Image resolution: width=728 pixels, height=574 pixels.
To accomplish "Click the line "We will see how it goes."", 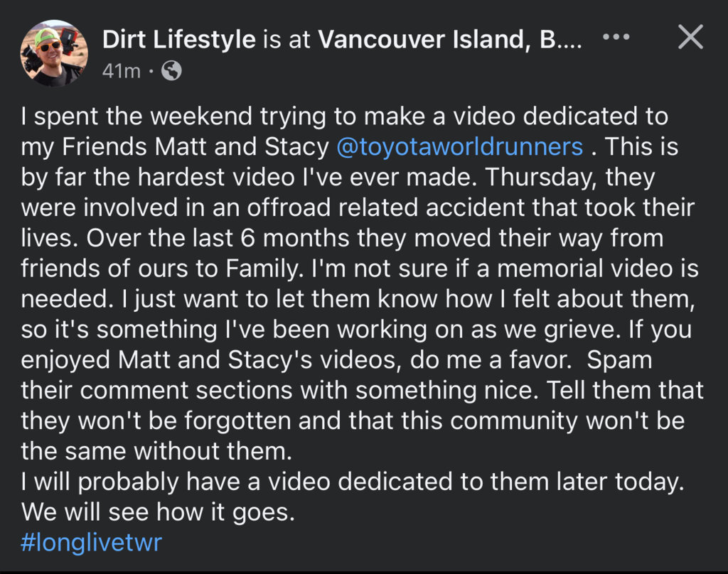I will 158,512.
